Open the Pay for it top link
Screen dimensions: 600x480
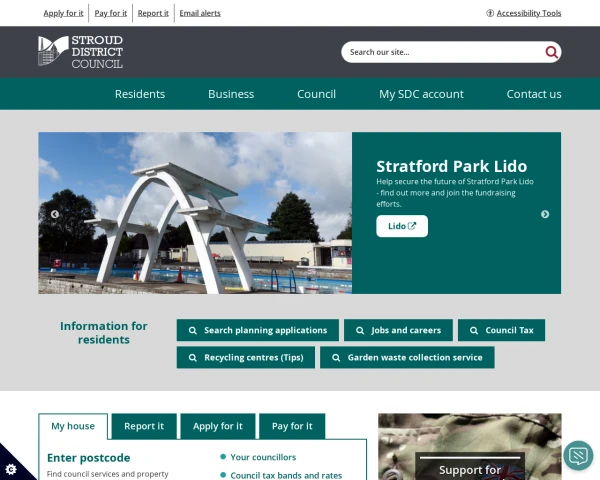(111, 13)
